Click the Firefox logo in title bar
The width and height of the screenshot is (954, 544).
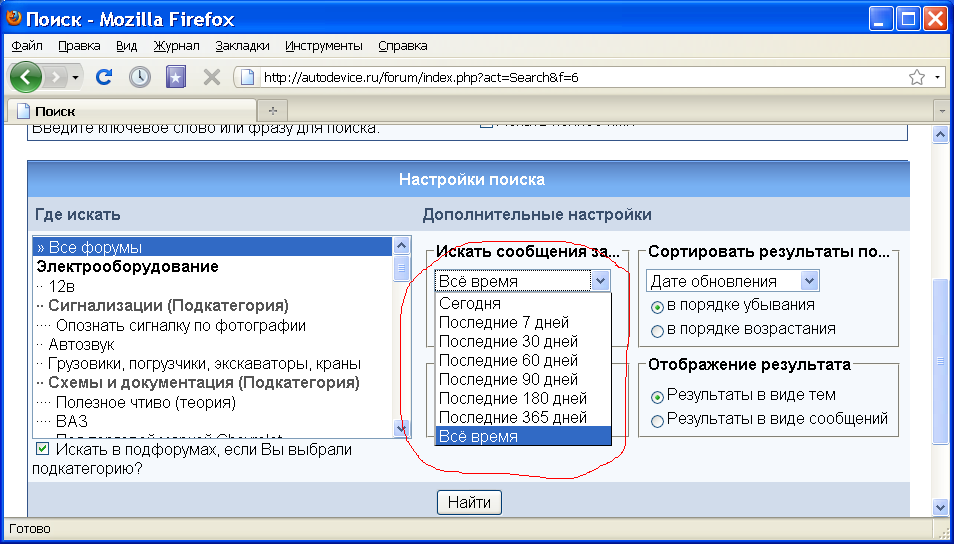pyautogui.click(x=13, y=18)
